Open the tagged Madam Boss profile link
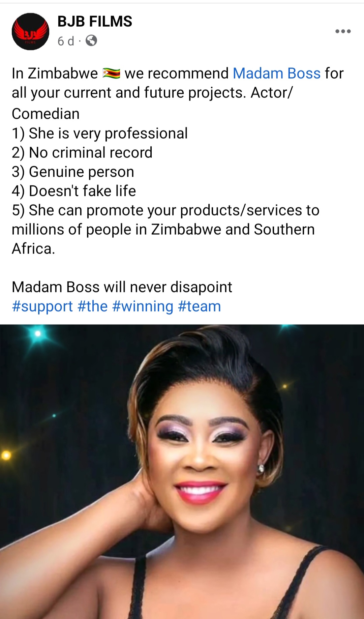This screenshot has width=364, height=619. point(277,73)
